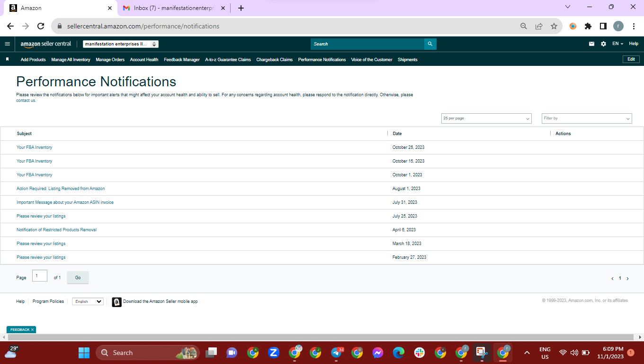Image resolution: width=644 pixels, height=364 pixels.
Task: Expand the store account selector dropdown
Action: [121, 44]
